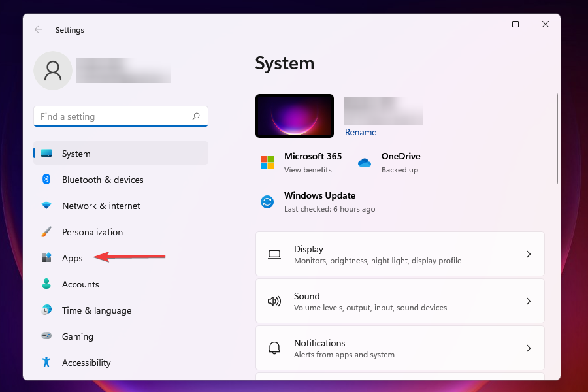Click the desktop wallpaper thumbnail
588x392 pixels.
pos(295,116)
